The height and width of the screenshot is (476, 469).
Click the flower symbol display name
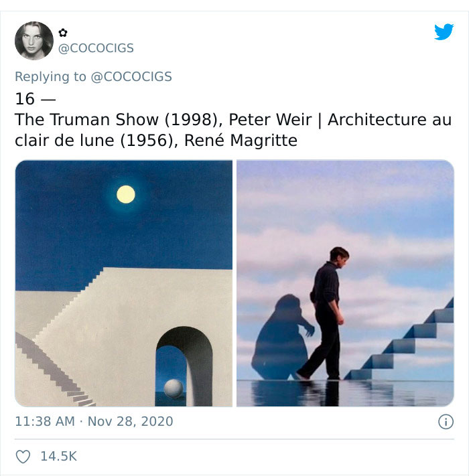coord(63,32)
